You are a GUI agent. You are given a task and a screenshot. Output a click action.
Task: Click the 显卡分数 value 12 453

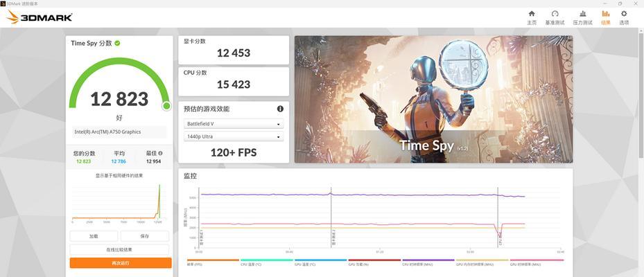[234, 53]
